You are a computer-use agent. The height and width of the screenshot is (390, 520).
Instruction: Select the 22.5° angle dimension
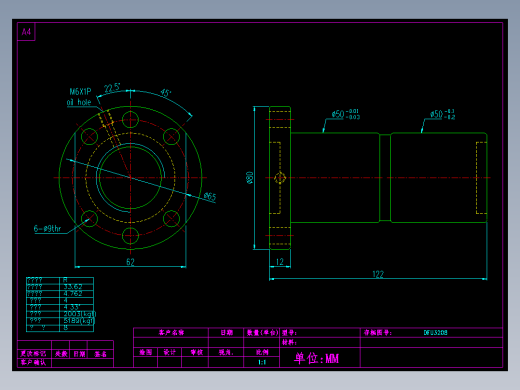(112, 88)
